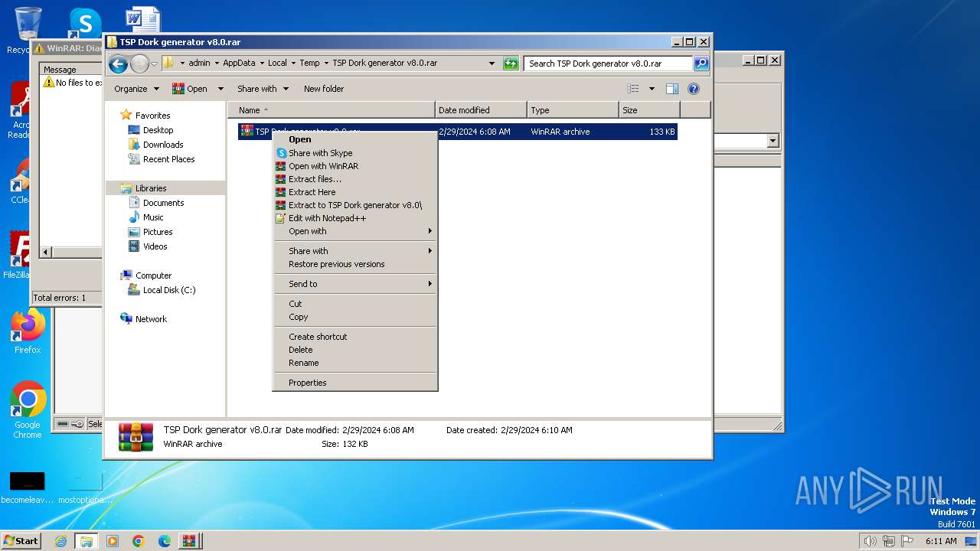Viewport: 980px width, 551px height.
Task: Click the taskbar clock showing 6:11 AM
Action: [941, 541]
